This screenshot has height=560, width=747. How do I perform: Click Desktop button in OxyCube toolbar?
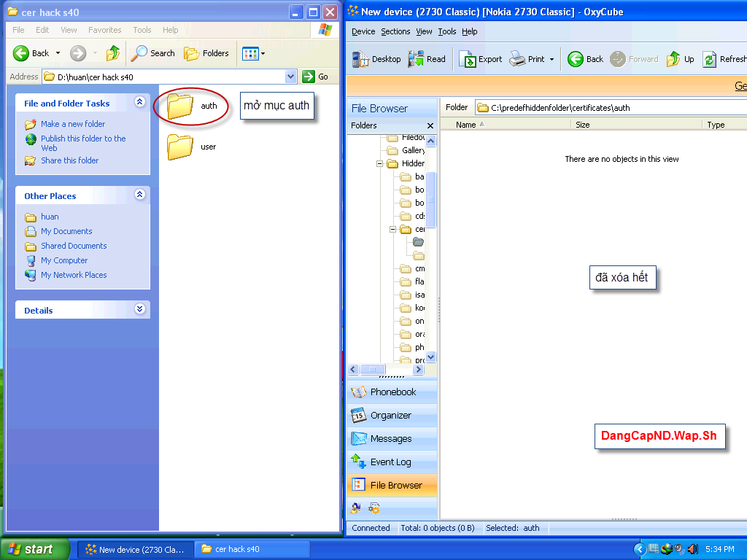377,59
